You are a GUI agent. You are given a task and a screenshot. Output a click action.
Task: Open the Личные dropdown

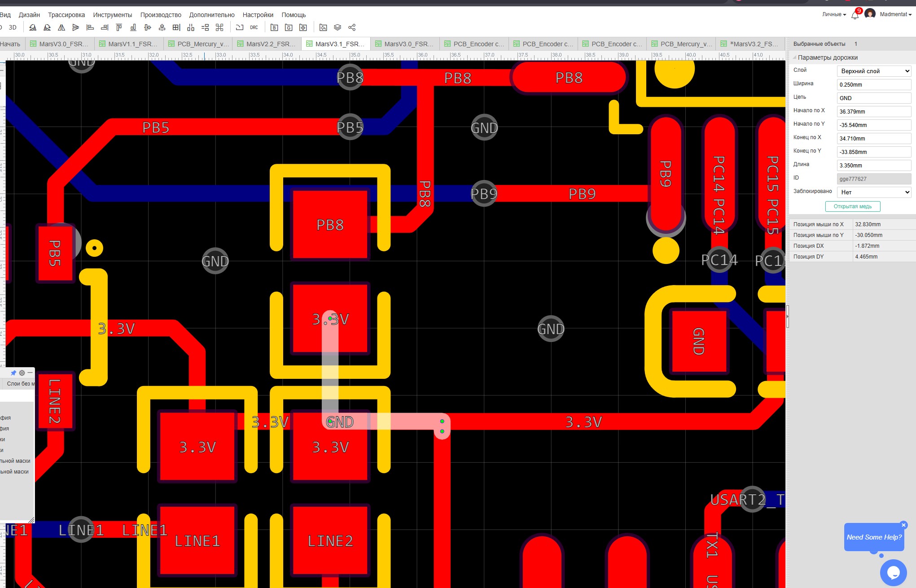834,14
